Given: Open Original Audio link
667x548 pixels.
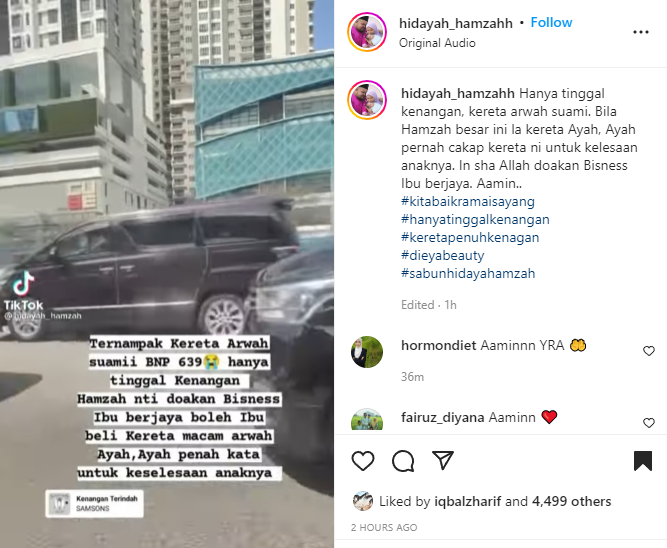Looking at the screenshot, I should (x=437, y=43).
